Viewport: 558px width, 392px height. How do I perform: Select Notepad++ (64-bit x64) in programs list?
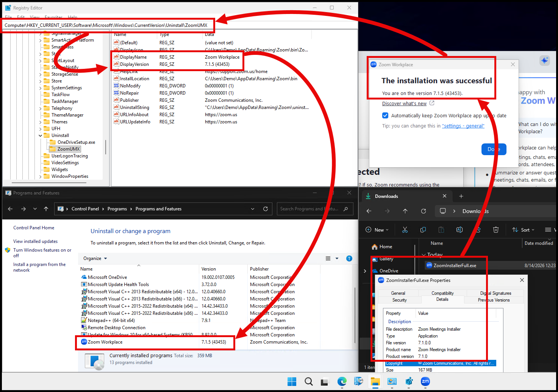(x=111, y=320)
